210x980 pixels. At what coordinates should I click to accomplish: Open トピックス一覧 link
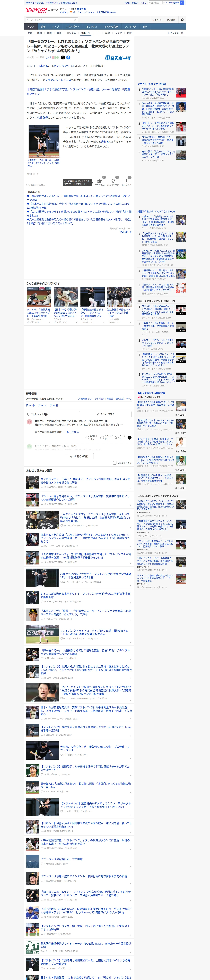(175, 33)
